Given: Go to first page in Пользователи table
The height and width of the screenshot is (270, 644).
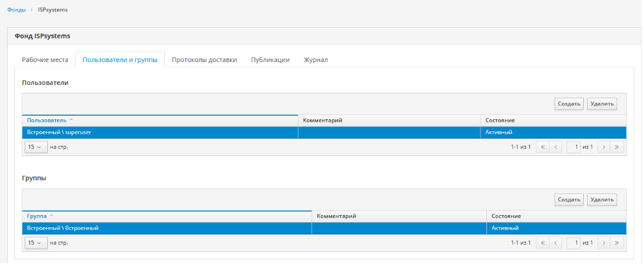Looking at the screenshot, I should pyautogui.click(x=543, y=147).
